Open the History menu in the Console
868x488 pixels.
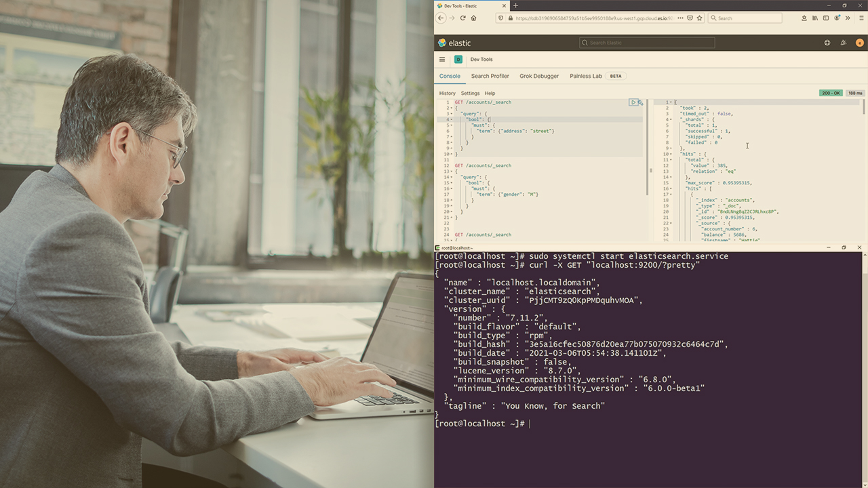(x=448, y=93)
